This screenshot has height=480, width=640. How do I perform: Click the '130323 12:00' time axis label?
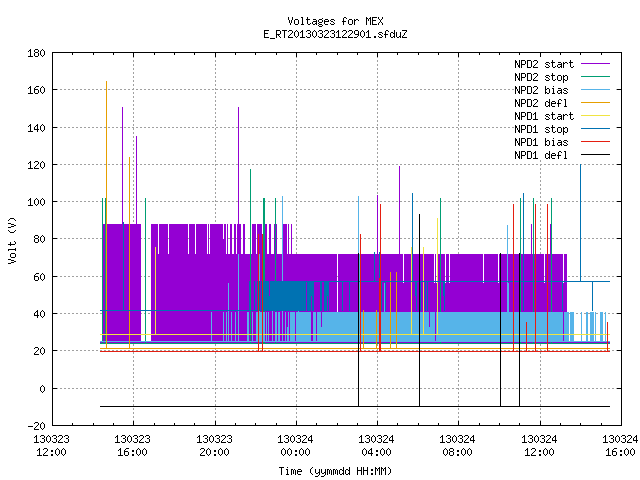click(51, 446)
